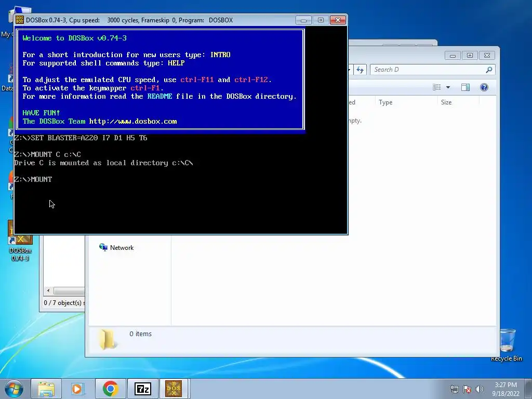Click the left scroll arrow in 7-Zip window

coord(48,291)
